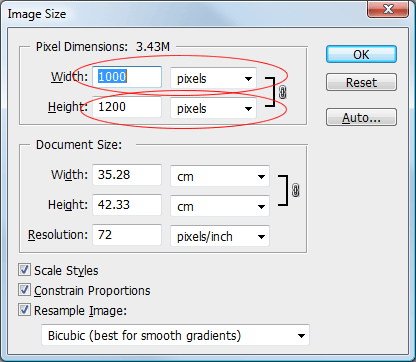This screenshot has width=416, height=362.
Task: Toggle the Scale Styles checkbox
Action: (24, 270)
